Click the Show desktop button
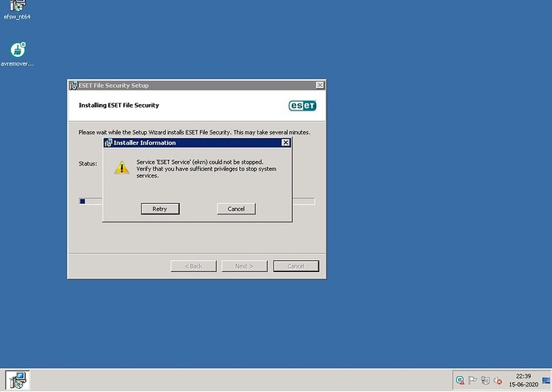This screenshot has height=392, width=552. (x=546, y=380)
